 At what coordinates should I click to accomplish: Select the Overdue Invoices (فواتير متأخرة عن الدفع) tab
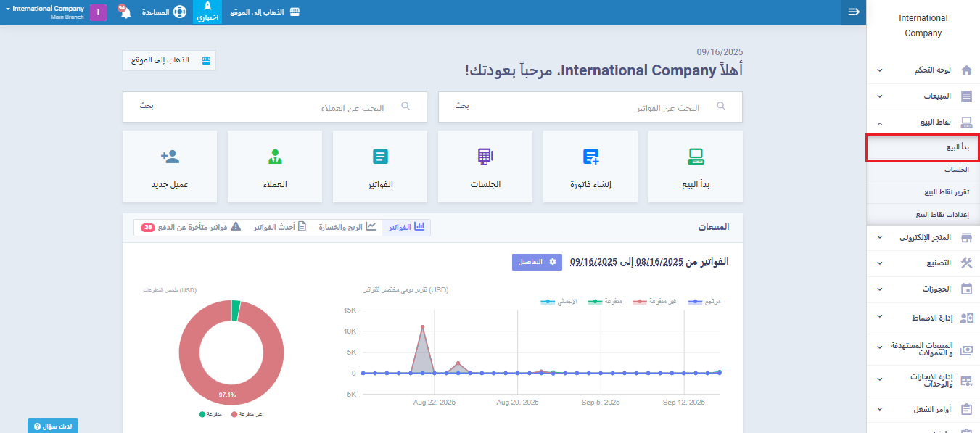coord(192,228)
